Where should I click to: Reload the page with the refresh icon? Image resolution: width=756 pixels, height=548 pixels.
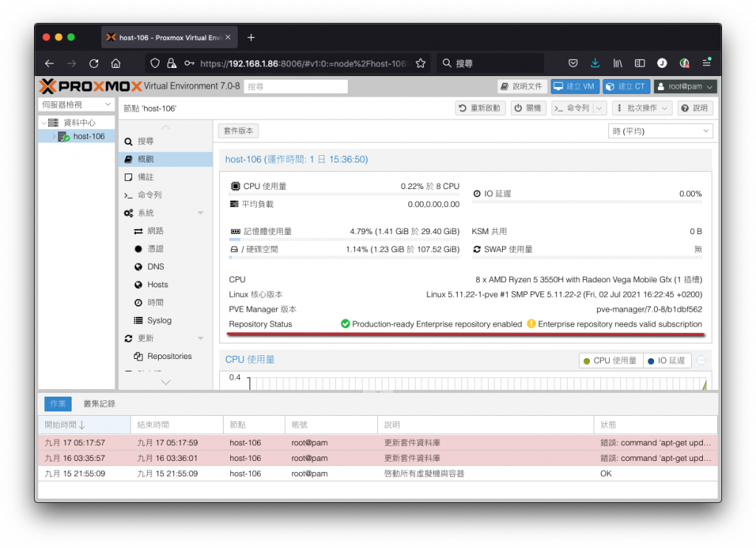pyautogui.click(x=94, y=64)
